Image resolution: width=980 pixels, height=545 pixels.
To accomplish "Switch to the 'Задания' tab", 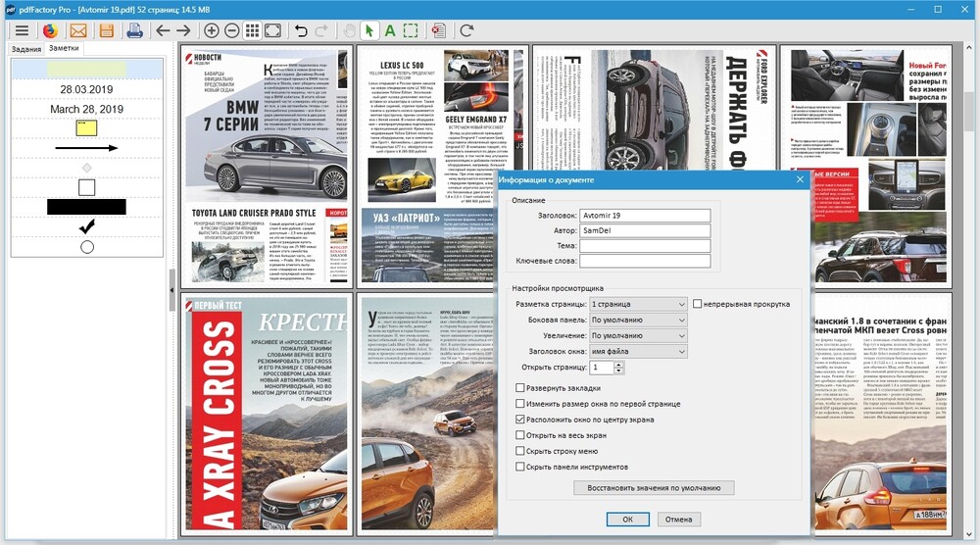I will (x=26, y=48).
